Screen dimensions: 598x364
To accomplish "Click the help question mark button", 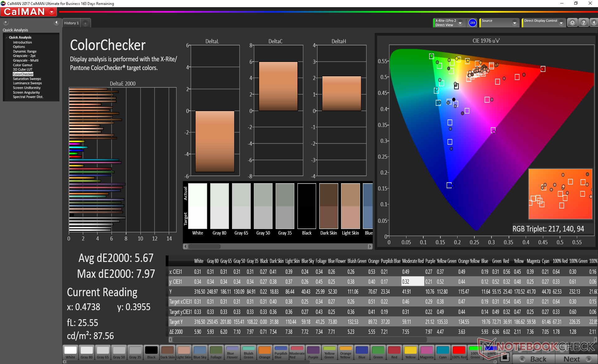I will point(583,23).
